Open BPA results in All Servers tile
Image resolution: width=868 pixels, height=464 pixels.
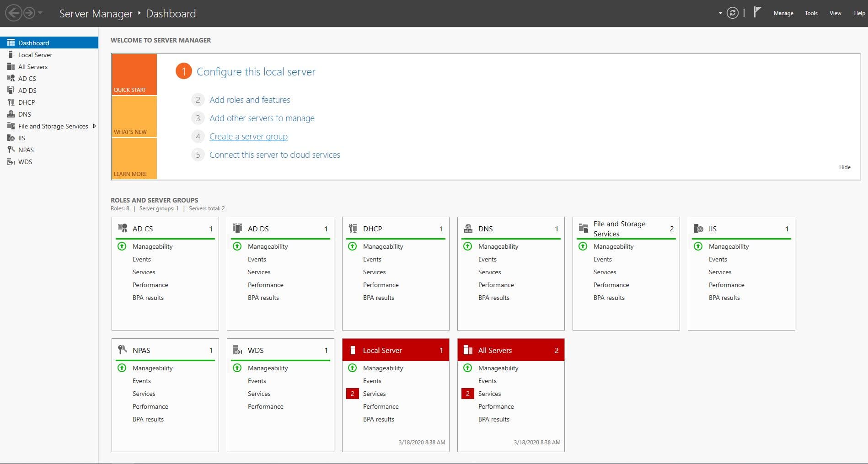494,419
